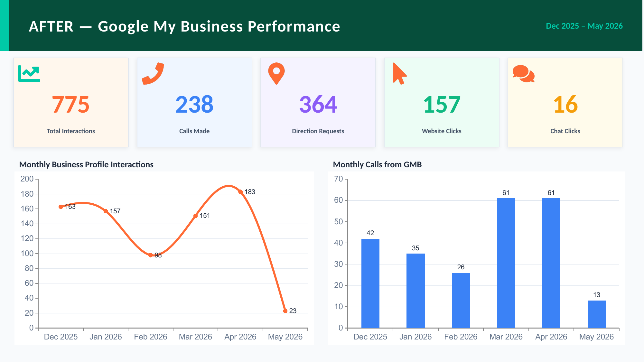Click the May 2026 bar showing 13 calls
This screenshot has width=644, height=362.
coord(597,314)
